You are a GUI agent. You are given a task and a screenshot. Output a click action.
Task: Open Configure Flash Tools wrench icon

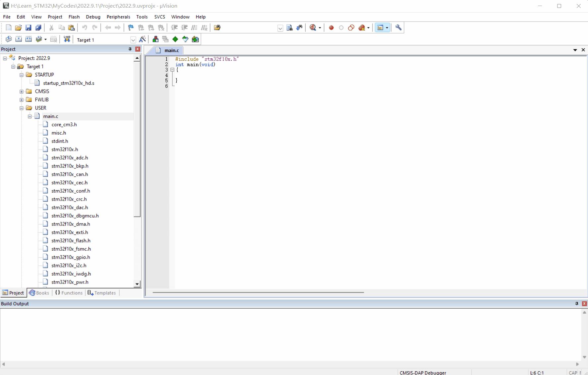pyautogui.click(x=398, y=28)
